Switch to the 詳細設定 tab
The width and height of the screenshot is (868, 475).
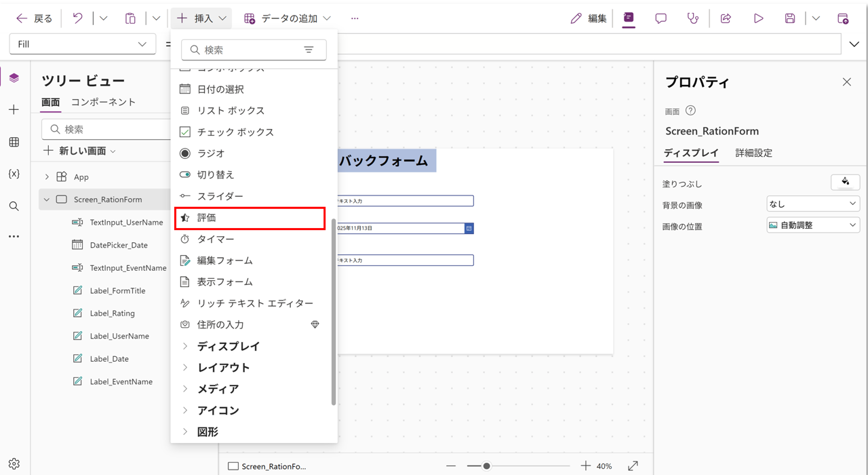(753, 153)
